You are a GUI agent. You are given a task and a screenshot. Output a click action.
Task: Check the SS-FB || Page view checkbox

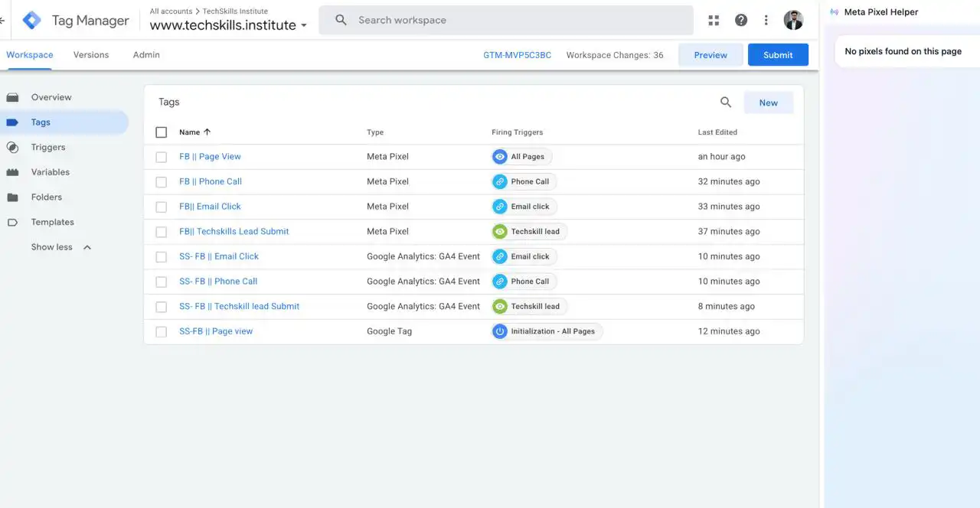point(161,331)
